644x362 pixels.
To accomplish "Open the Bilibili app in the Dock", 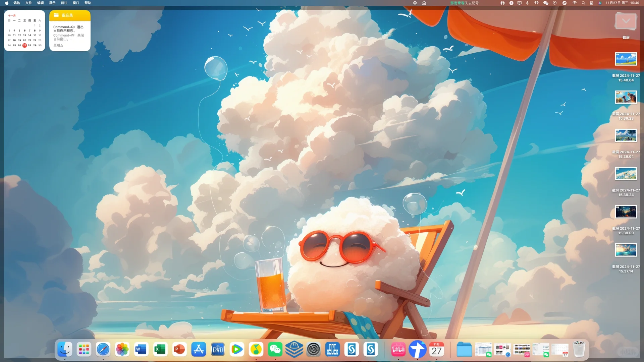I will (x=398, y=350).
